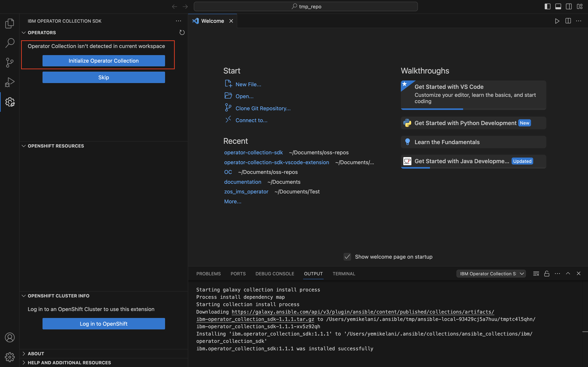Expand HELP AND ADDITIONAL RESOURCES section

[x=23, y=363]
